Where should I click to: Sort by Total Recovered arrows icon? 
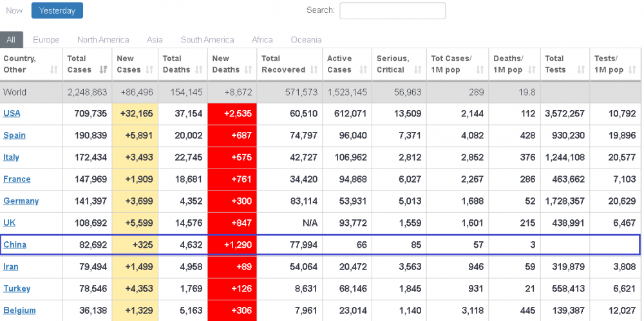(314, 69)
